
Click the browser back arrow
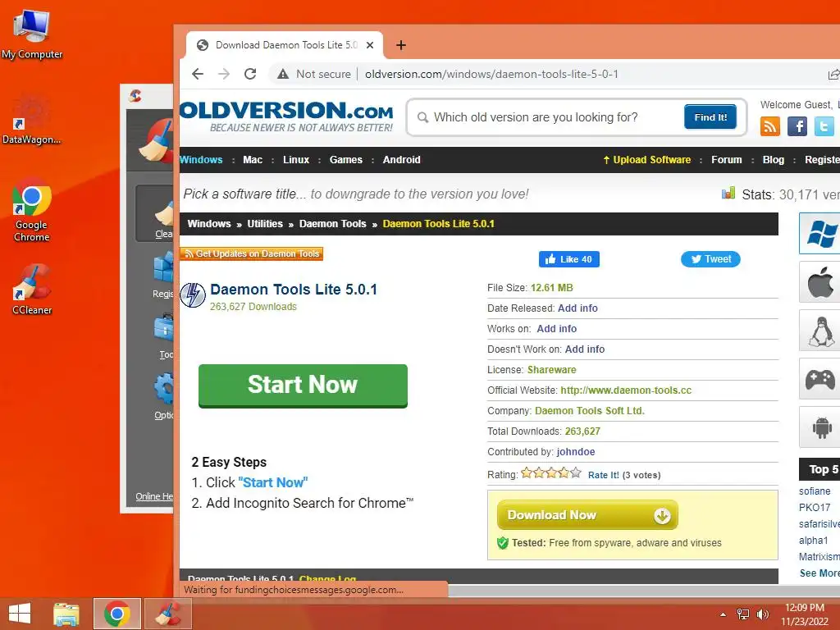pos(198,74)
